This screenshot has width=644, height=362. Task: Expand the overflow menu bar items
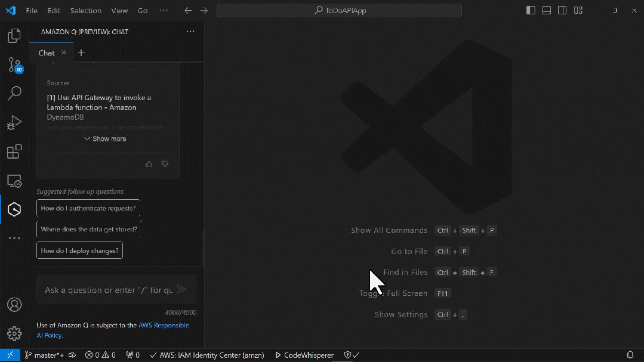click(x=164, y=10)
